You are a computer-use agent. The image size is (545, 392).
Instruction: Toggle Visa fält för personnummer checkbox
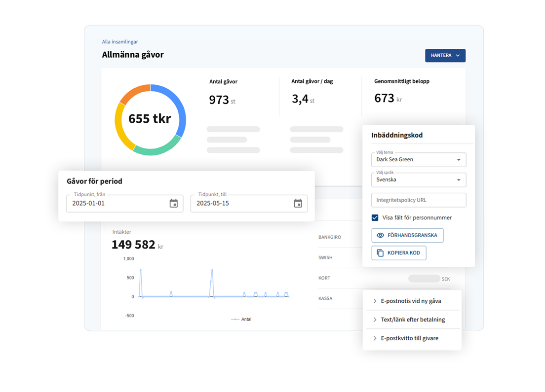click(x=375, y=217)
